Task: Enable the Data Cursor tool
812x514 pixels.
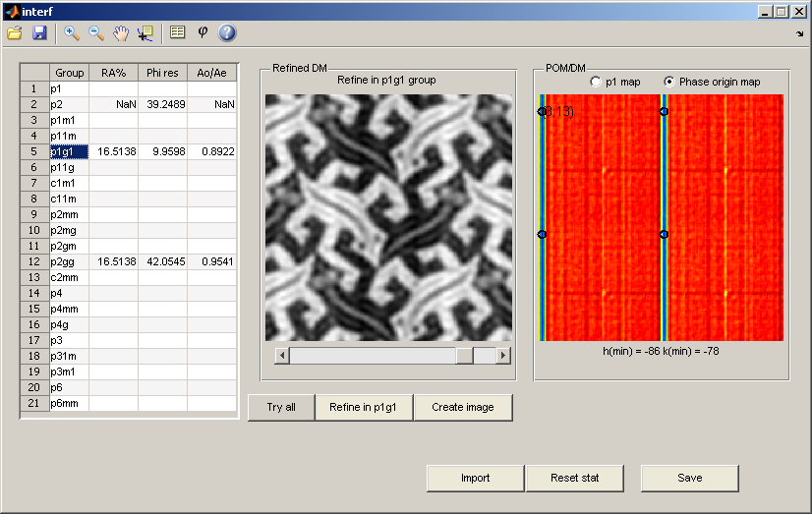Action: click(145, 32)
